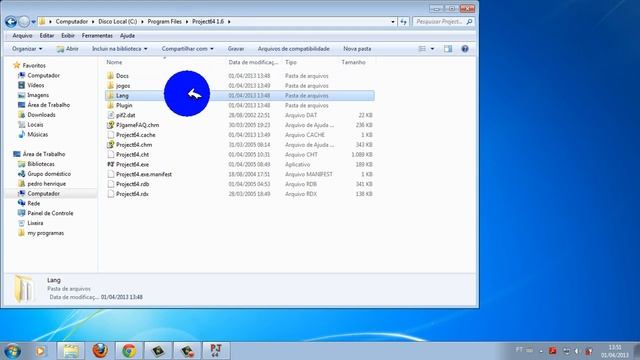Open the Editar menu
The width and height of the screenshot is (640, 360).
[x=47, y=36]
